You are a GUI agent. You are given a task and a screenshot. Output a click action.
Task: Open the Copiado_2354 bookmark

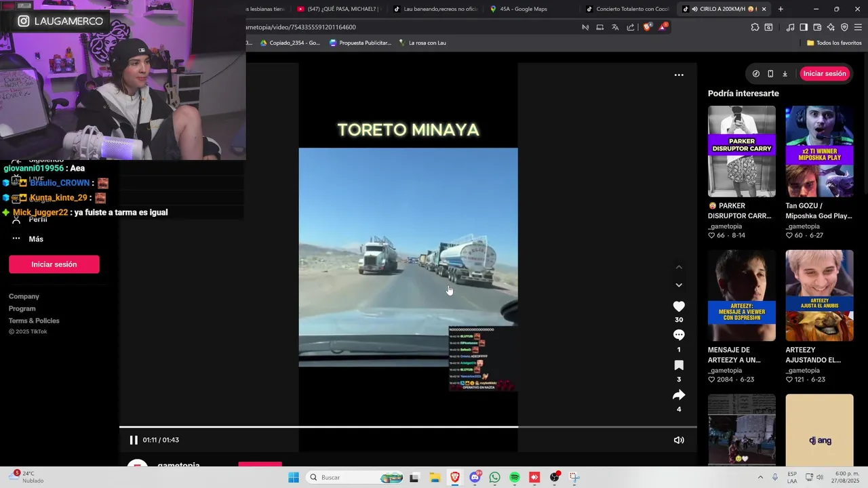click(x=290, y=43)
